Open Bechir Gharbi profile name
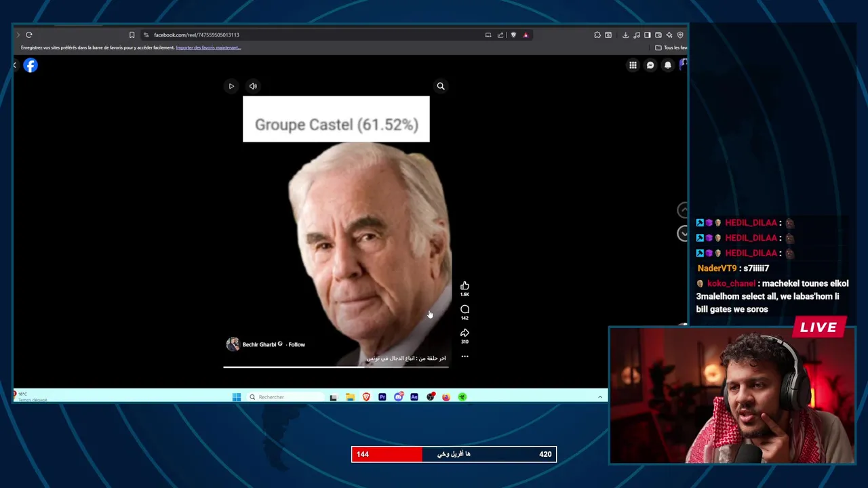 259,344
